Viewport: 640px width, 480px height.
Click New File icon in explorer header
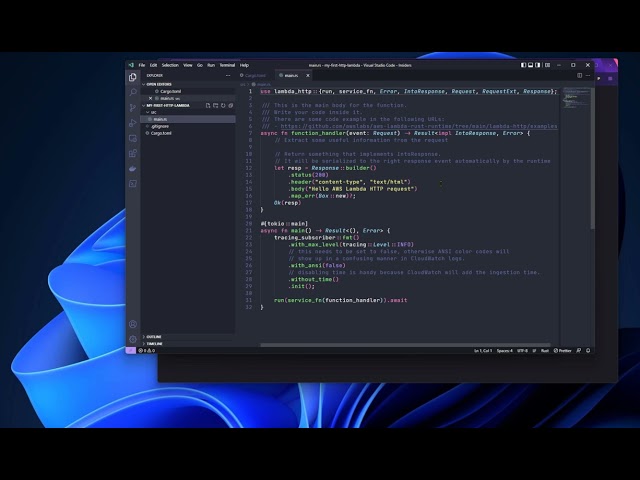[208, 106]
